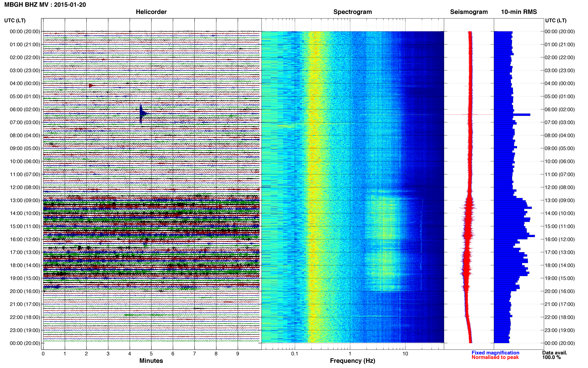This screenshot has width=588, height=368.
Task: Click RMS-side 05:00 (01:00) time label
Action: pos(560,96)
